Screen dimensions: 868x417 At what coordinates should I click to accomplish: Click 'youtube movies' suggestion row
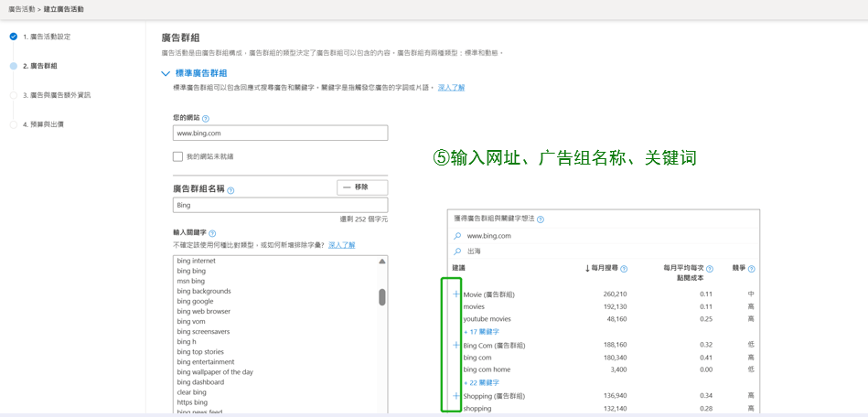488,319
